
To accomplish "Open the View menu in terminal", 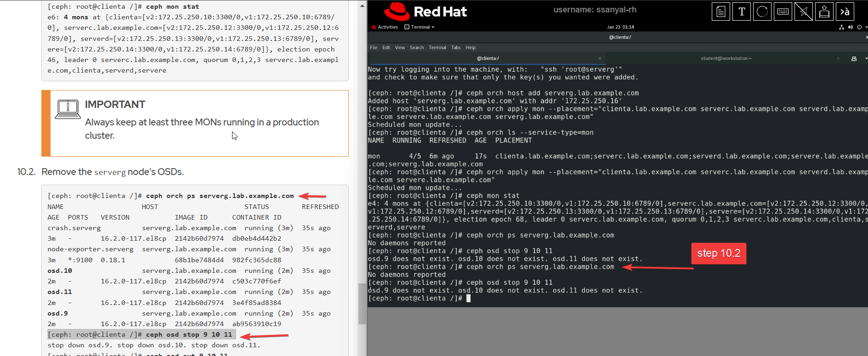I will point(400,47).
